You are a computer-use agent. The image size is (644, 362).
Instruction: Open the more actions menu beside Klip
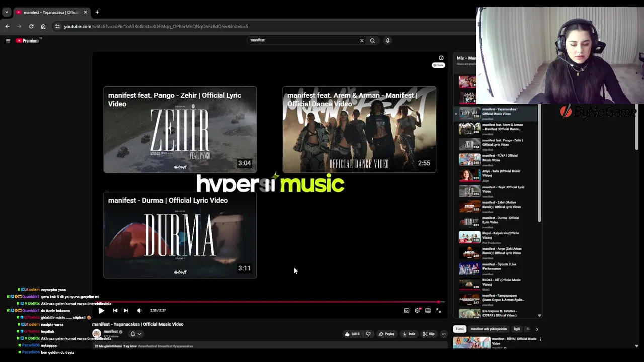coord(444,334)
